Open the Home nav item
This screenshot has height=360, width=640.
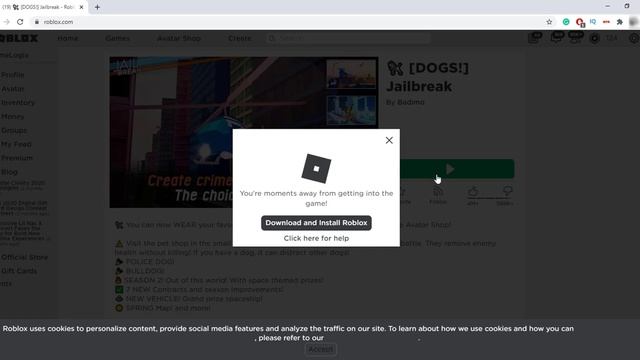click(x=68, y=38)
